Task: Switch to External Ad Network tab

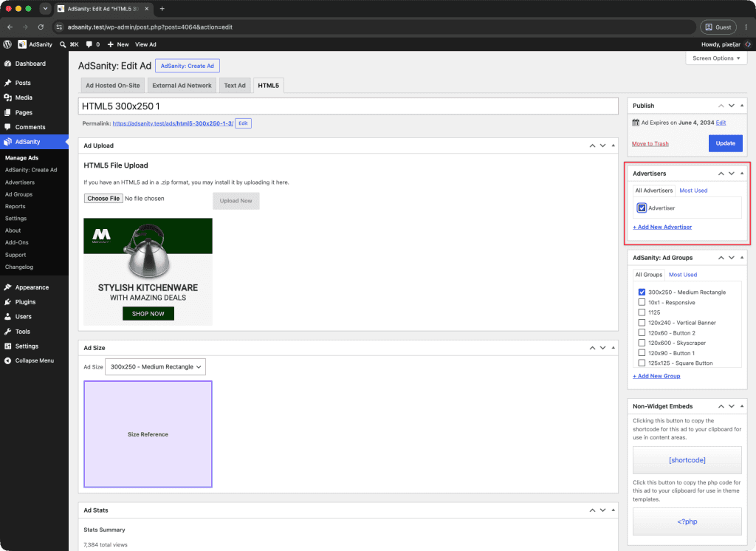Action: 182,86
